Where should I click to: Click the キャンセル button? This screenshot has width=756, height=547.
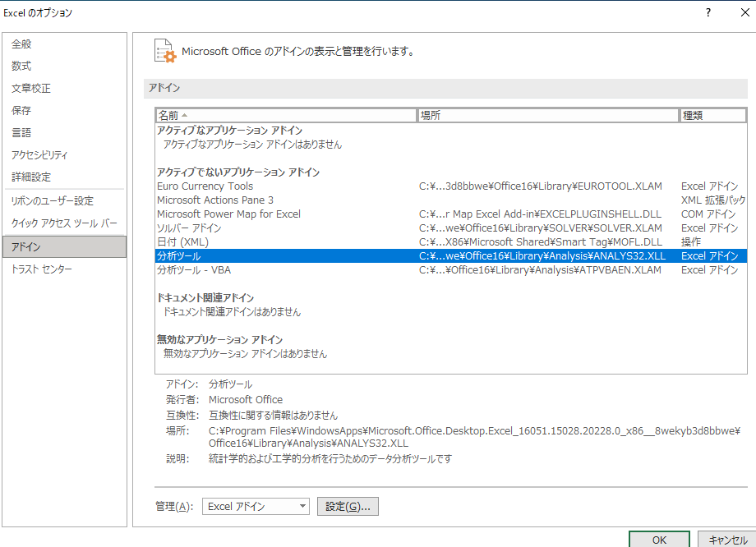727,540
